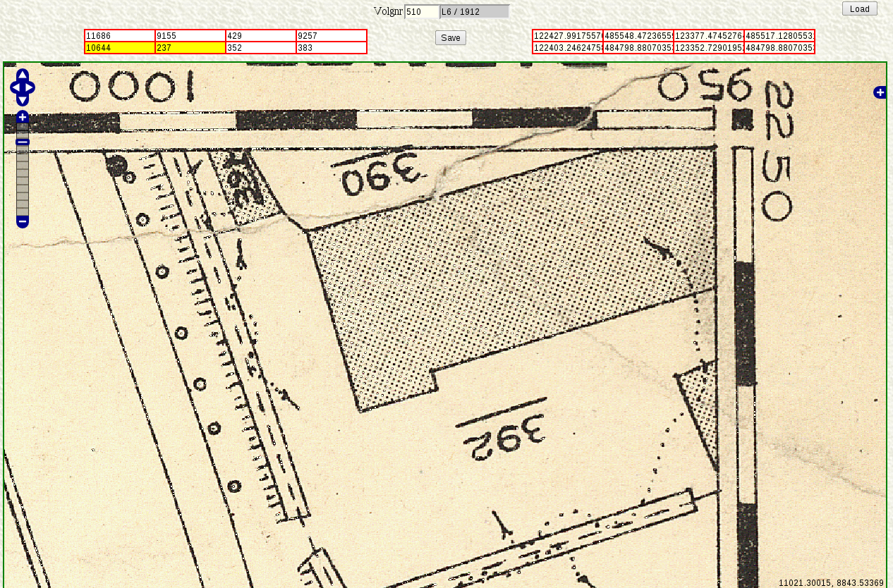Click the Volgnr label text
Viewport: 893px width, 588px height.
pyautogui.click(x=388, y=11)
